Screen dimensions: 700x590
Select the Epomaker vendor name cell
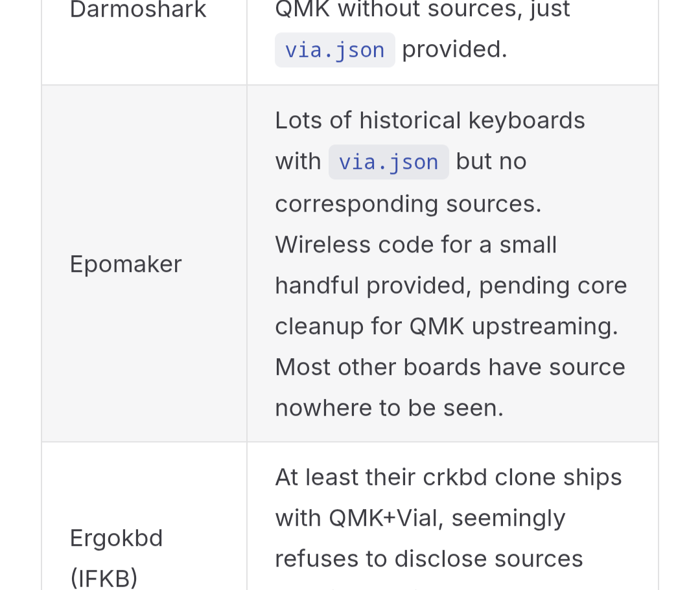pyautogui.click(x=126, y=264)
